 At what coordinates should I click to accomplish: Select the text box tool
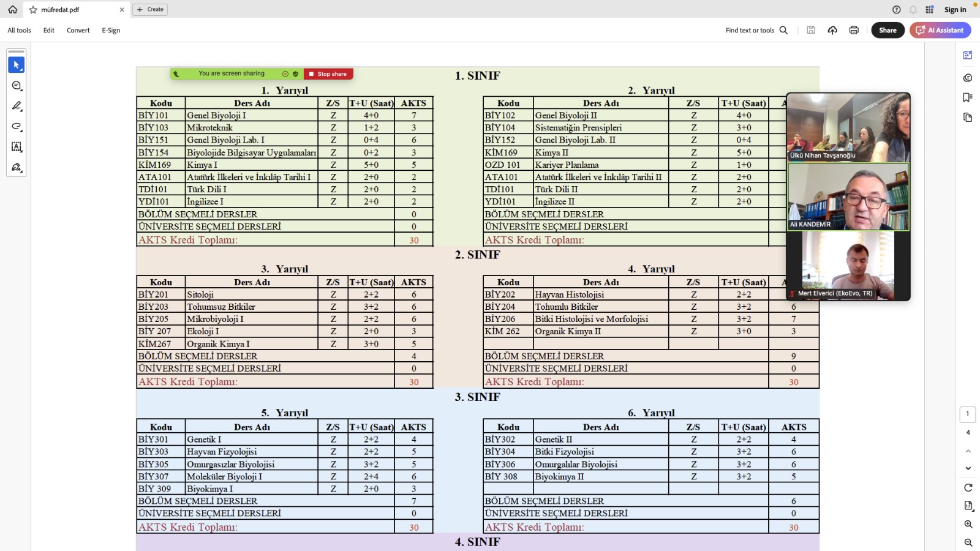tap(17, 147)
